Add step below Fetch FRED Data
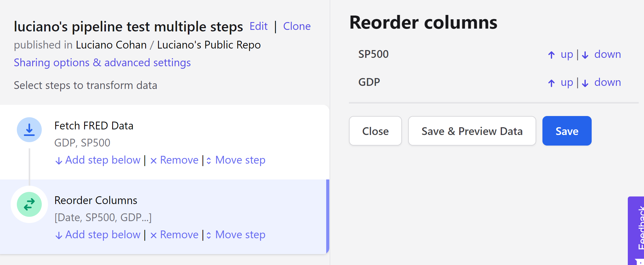 (x=98, y=160)
